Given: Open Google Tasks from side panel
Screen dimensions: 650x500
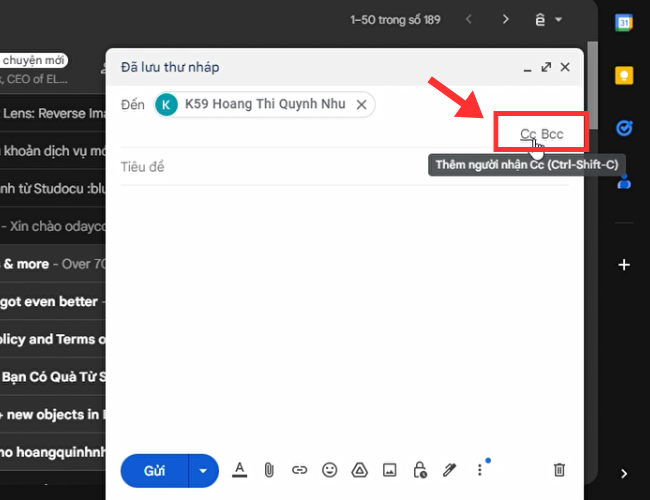Looking at the screenshot, I should (624, 128).
